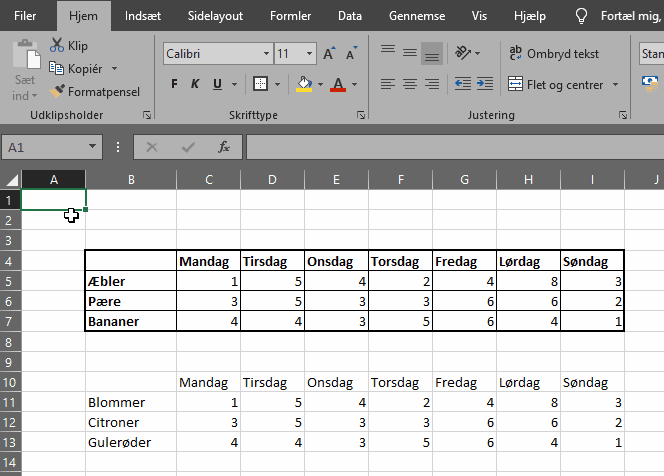The height and width of the screenshot is (476, 664).
Task: Open the Indsæt ribbon tab
Action: 143,17
